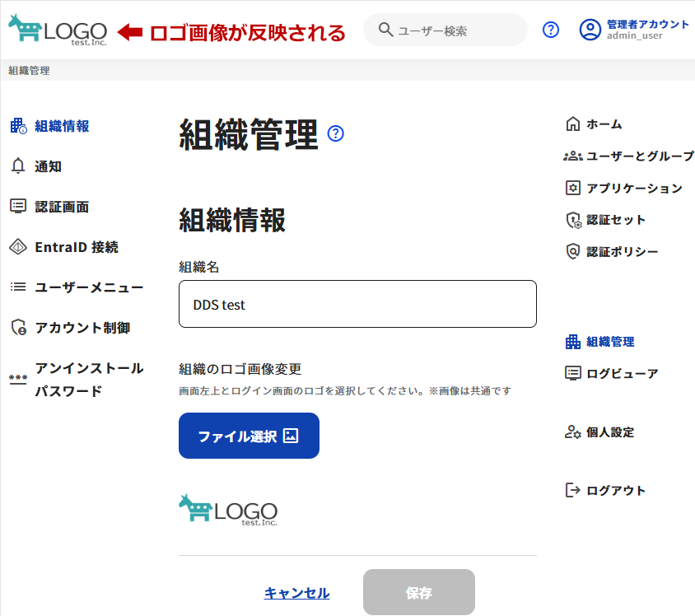Open EntraID 接続 settings
The width and height of the screenshot is (695, 616).
[x=77, y=247]
